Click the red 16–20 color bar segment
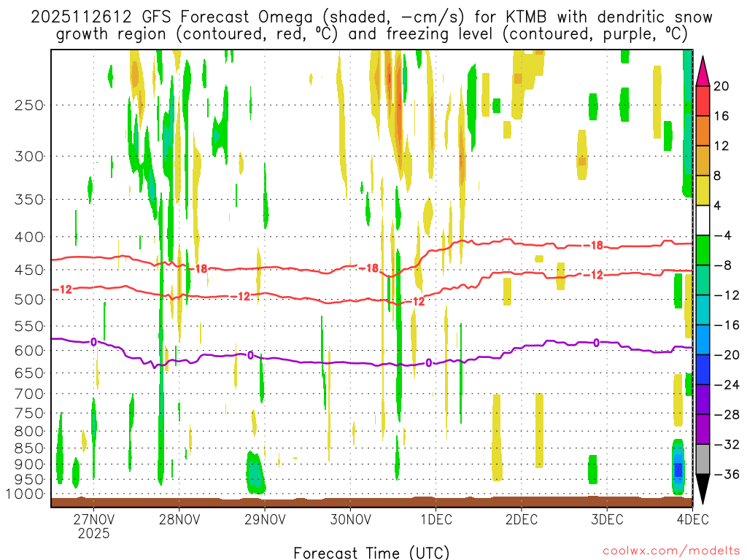 (x=703, y=101)
